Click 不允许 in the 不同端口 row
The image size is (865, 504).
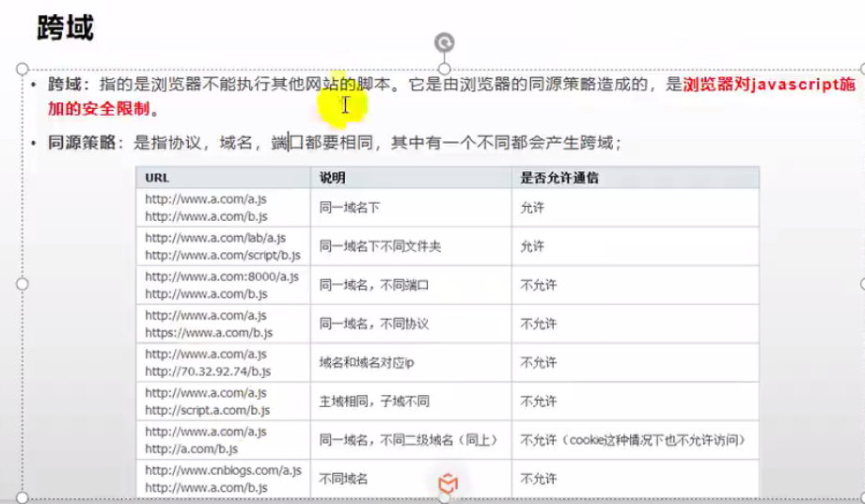539,285
